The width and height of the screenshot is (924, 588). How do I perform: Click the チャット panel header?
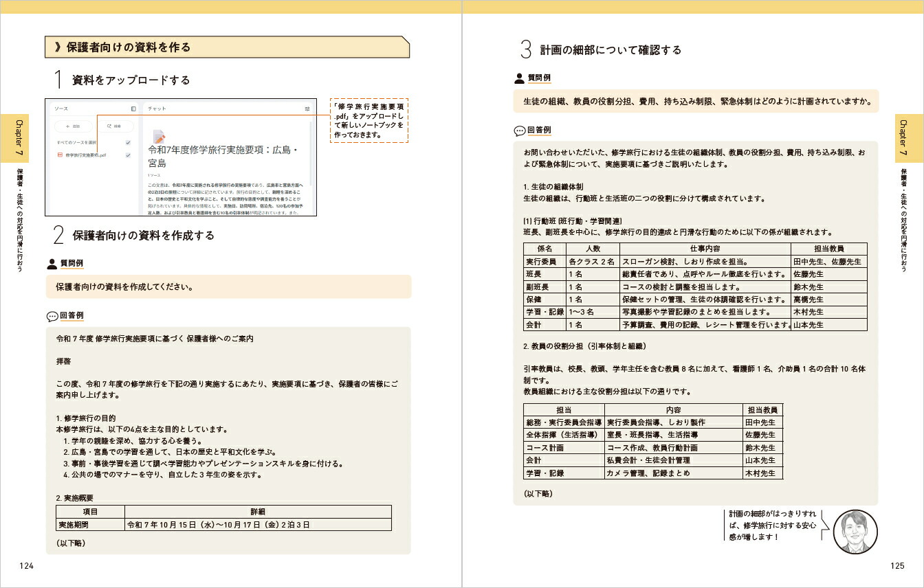tap(157, 109)
